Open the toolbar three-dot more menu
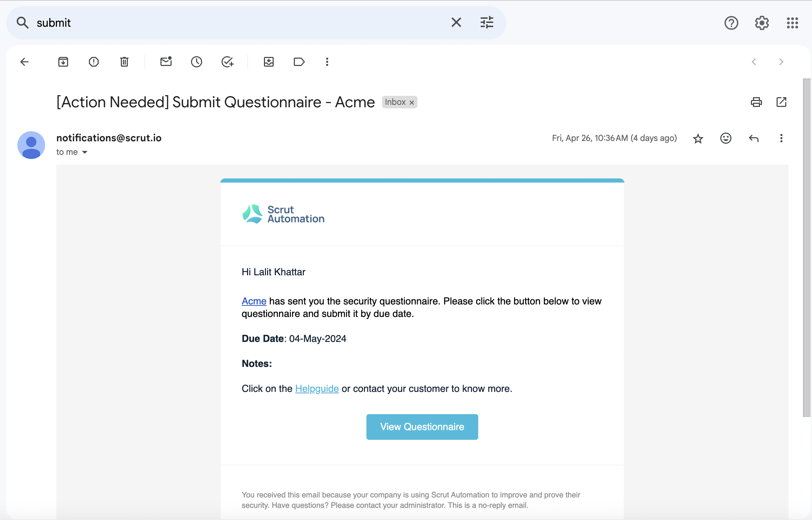Viewport: 812px width, 520px height. (x=327, y=62)
